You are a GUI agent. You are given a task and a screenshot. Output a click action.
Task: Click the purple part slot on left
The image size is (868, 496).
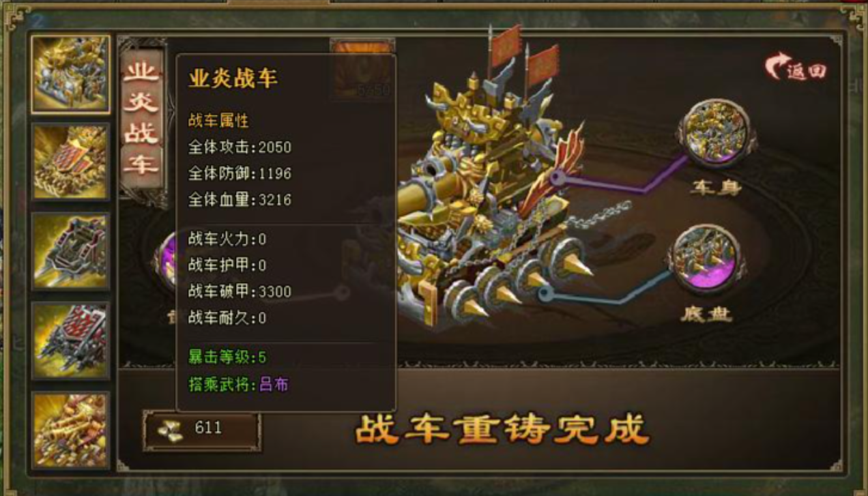[x=167, y=261]
